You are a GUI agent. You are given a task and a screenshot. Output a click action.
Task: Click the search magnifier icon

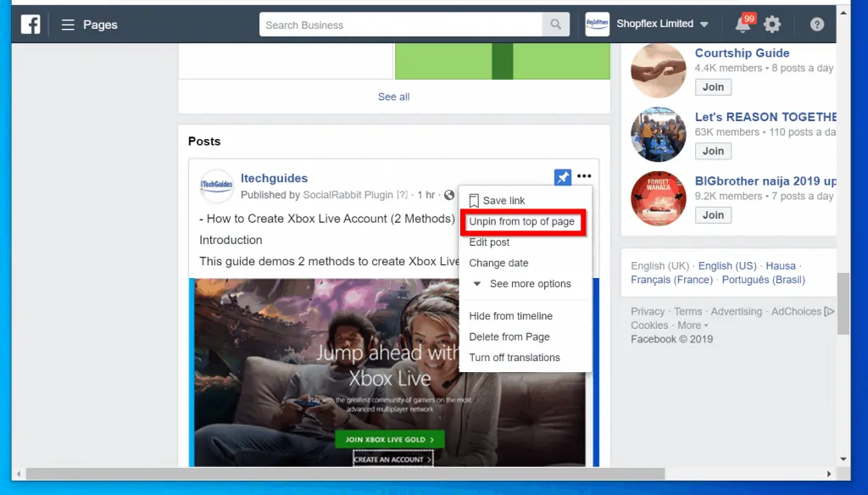pos(556,24)
